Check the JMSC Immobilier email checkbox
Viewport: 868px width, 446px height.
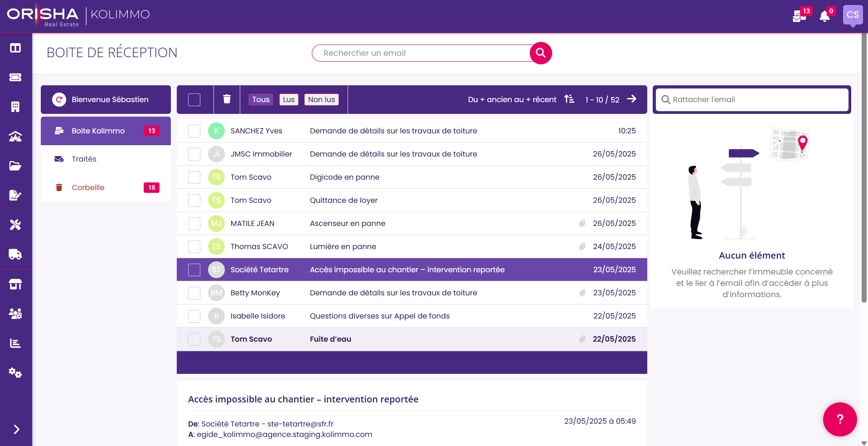[x=194, y=154]
